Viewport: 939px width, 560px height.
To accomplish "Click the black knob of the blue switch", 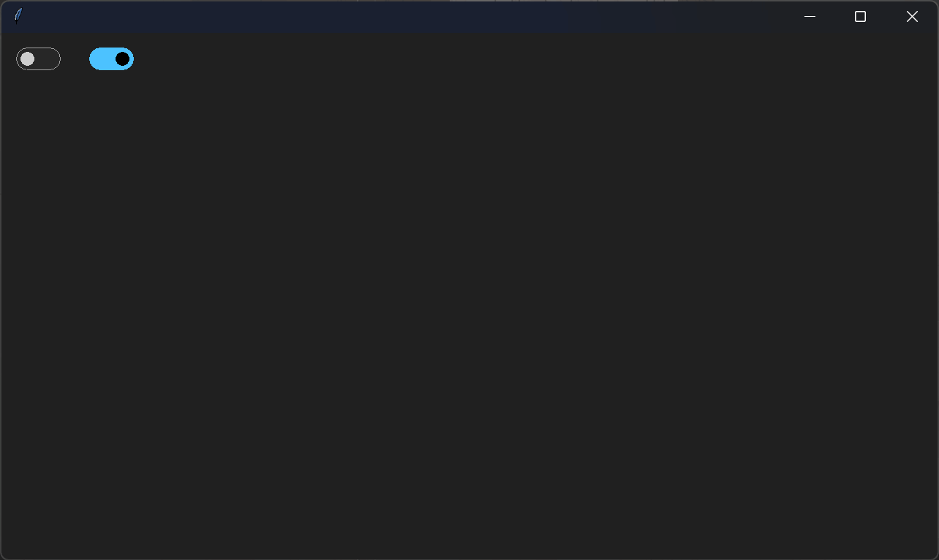I will [122, 59].
